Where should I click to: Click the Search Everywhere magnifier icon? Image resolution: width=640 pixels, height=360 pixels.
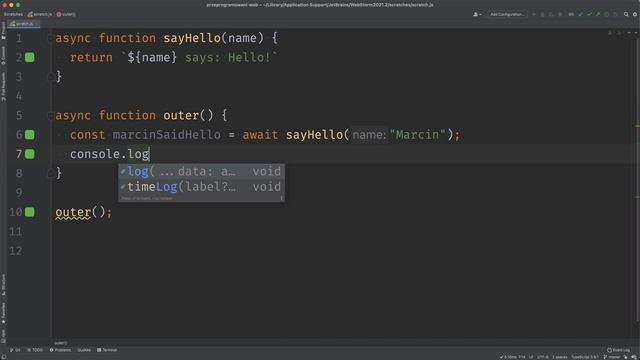[x=626, y=14]
